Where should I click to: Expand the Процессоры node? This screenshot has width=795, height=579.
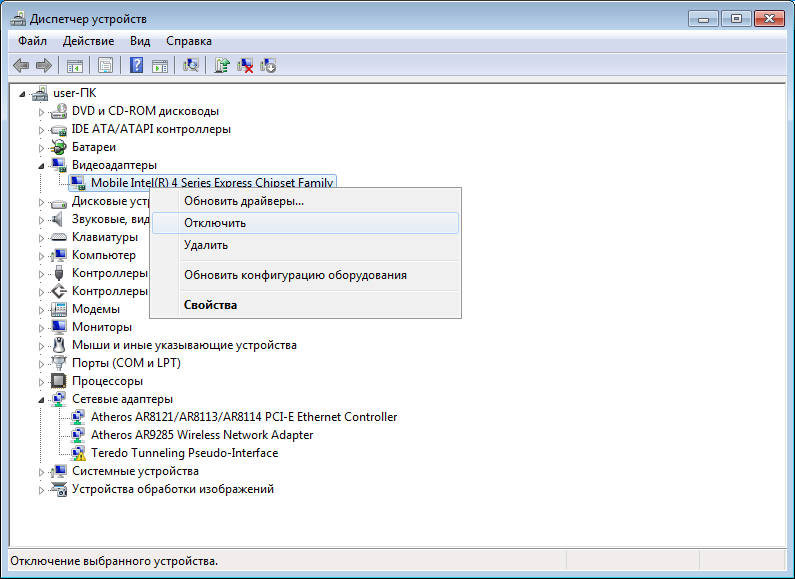[42, 382]
